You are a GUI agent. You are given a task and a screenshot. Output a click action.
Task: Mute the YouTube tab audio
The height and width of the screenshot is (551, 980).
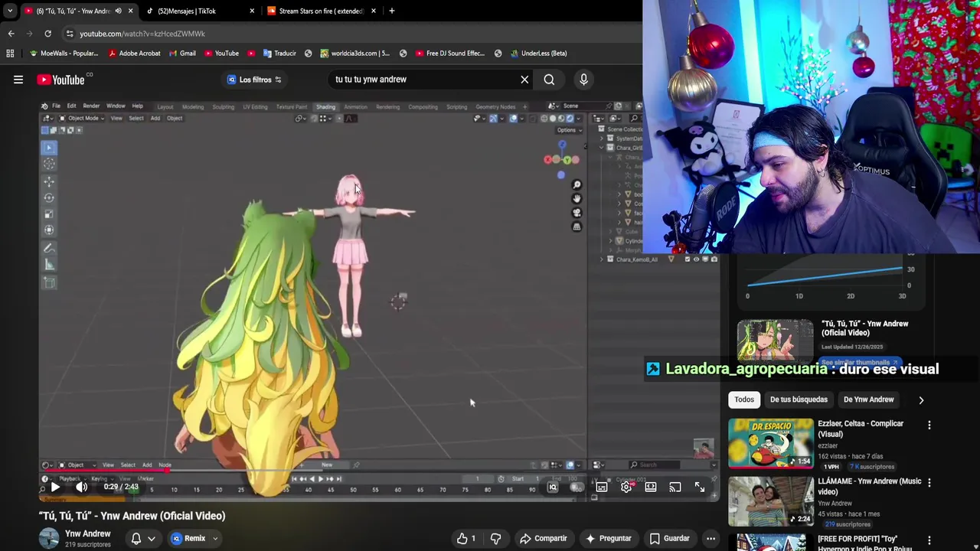118,11
